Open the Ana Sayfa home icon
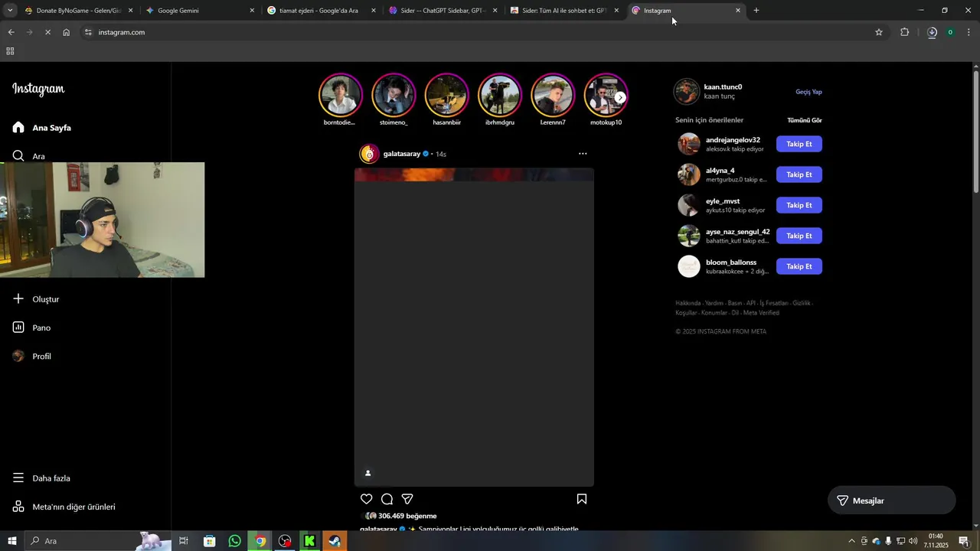Viewport: 980px width, 551px height. click(18, 127)
